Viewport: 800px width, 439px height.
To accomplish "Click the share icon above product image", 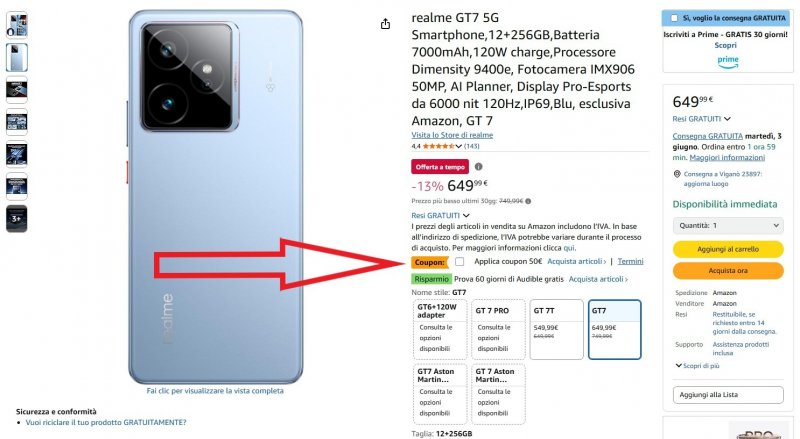I will [385, 24].
